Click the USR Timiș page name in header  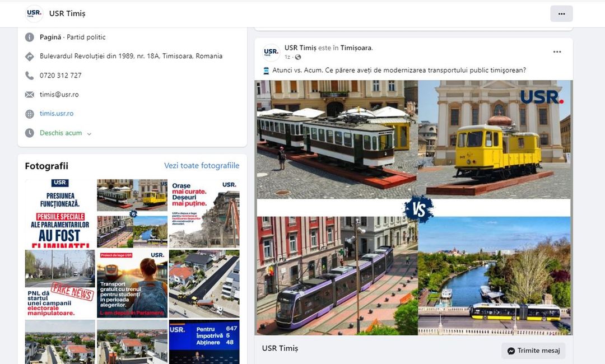pos(67,13)
